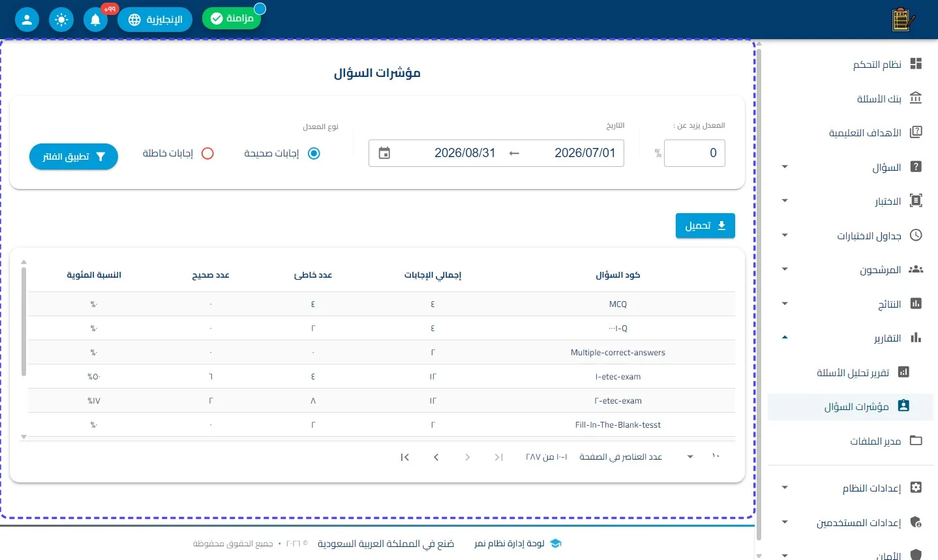The height and width of the screenshot is (560, 938).
Task: Click chart icon beside النتائج
Action: 916,304
